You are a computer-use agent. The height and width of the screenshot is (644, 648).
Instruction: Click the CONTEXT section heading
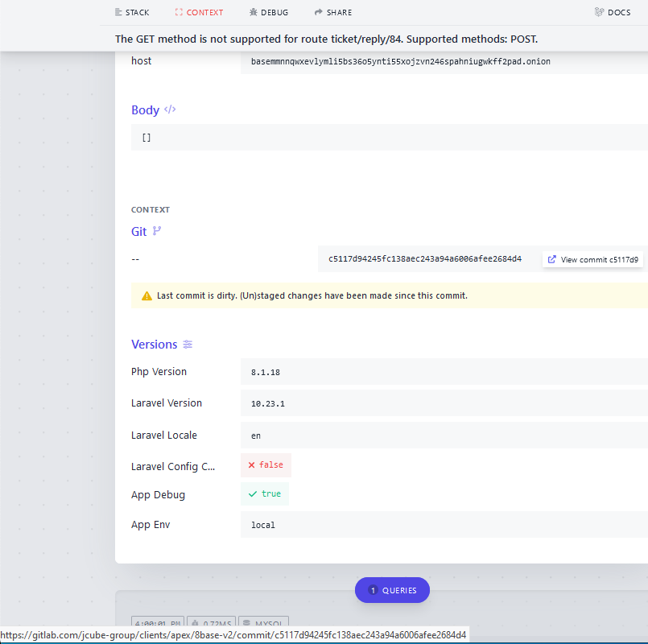[151, 209]
